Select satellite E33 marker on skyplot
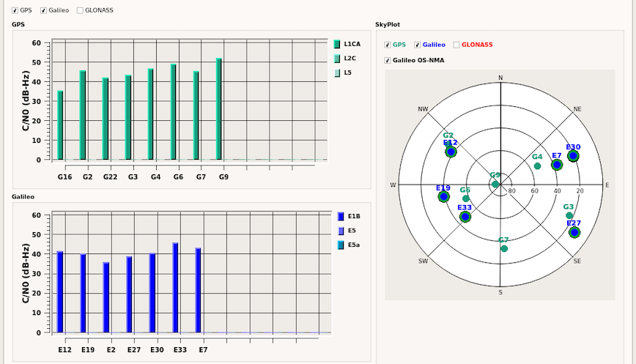The image size is (636, 364). tap(465, 217)
